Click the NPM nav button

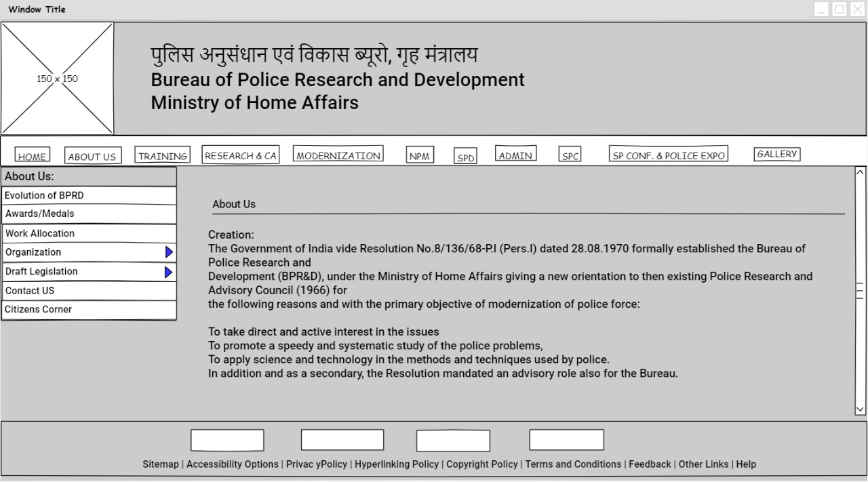point(420,156)
